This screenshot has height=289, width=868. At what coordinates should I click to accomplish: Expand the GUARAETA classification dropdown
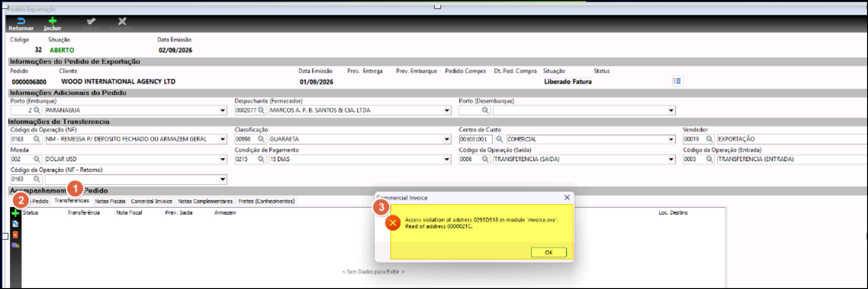point(447,139)
